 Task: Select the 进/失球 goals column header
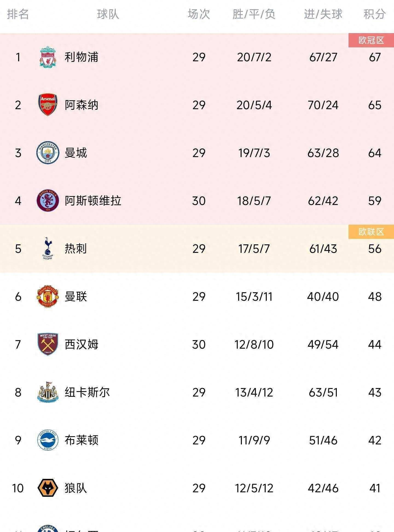pyautogui.click(x=323, y=14)
